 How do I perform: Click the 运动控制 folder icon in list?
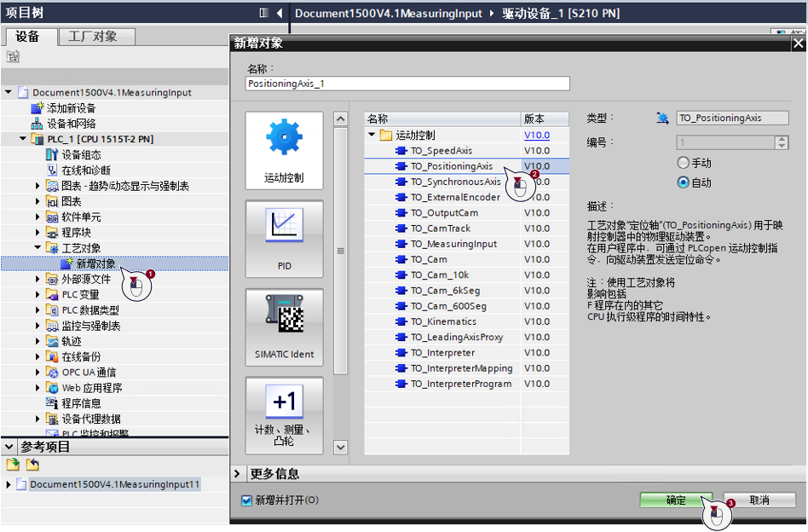386,135
